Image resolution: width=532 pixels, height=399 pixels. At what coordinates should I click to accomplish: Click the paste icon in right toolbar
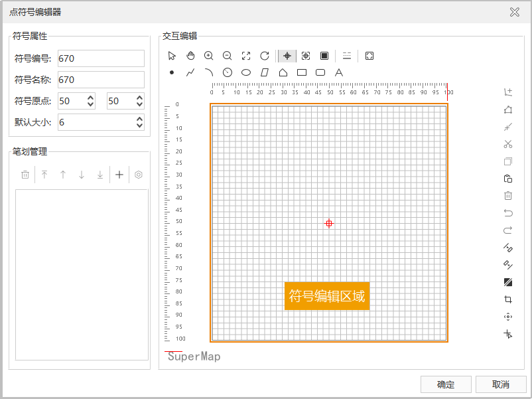tap(508, 179)
